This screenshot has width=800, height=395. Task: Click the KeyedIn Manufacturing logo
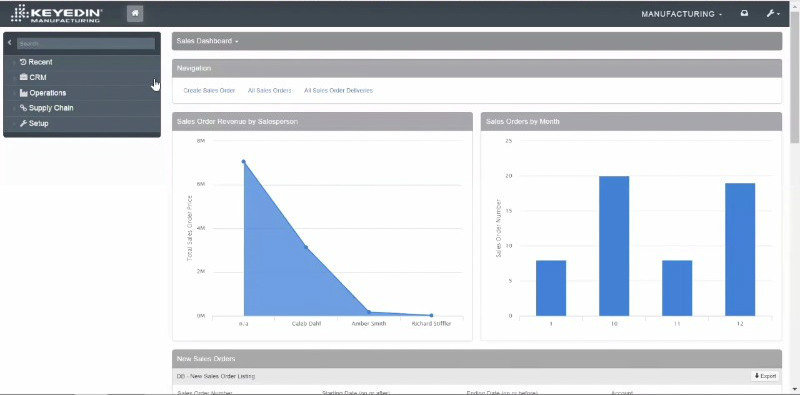[x=56, y=14]
